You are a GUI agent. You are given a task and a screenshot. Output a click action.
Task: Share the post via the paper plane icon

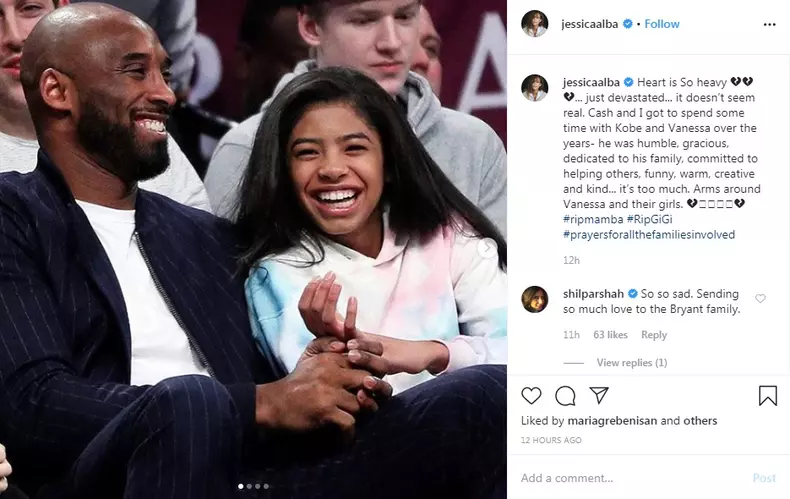pyautogui.click(x=598, y=396)
